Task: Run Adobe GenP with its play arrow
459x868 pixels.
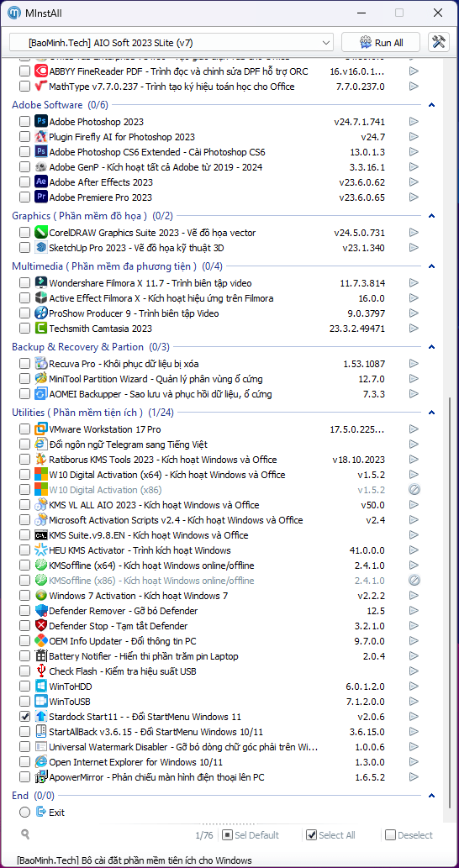Action: tap(414, 166)
